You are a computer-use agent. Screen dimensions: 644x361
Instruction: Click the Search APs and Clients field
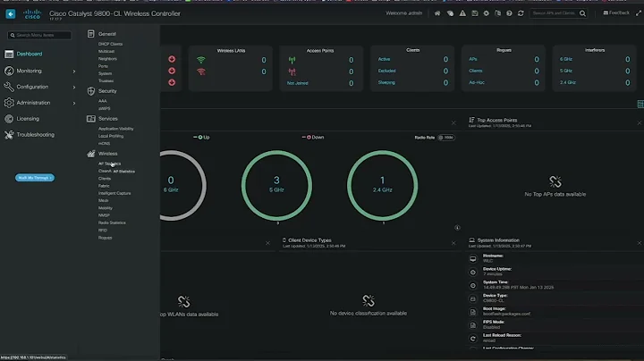click(554, 13)
